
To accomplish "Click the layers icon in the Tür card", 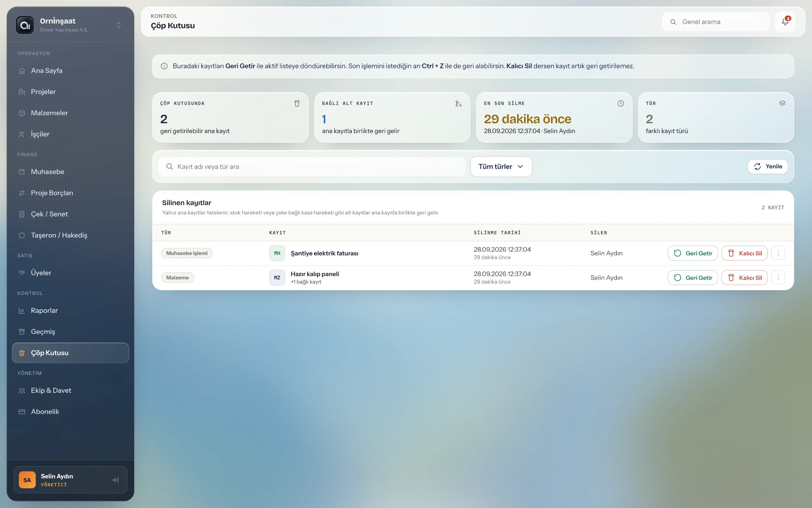I will [782, 103].
